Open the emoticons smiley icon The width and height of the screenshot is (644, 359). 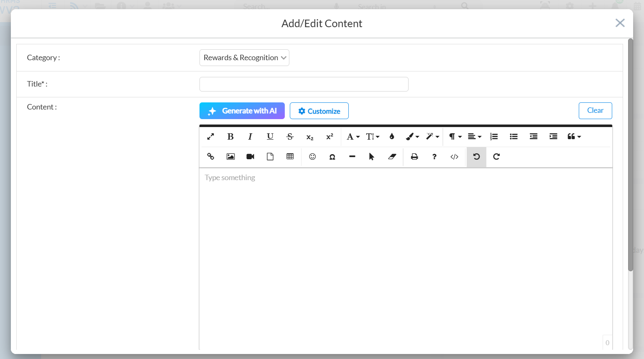312,157
